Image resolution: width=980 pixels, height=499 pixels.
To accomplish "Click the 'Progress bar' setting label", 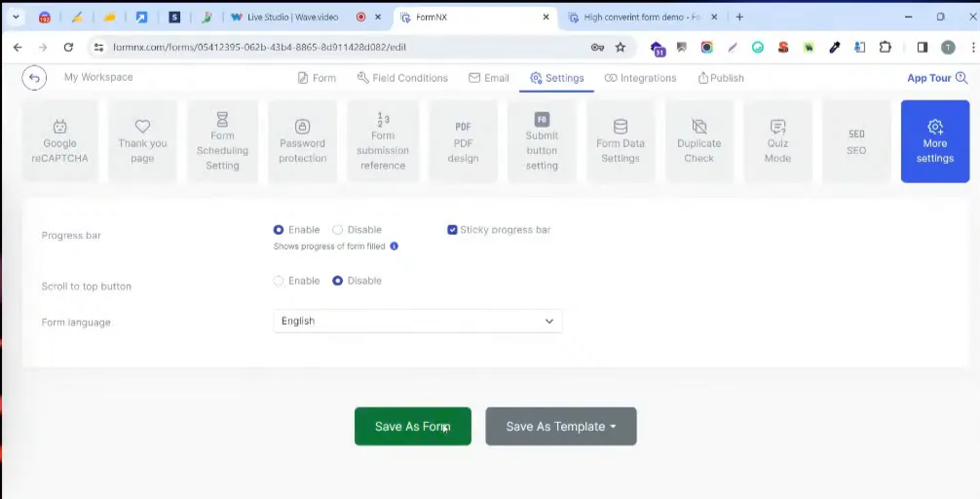I will coord(71,236).
